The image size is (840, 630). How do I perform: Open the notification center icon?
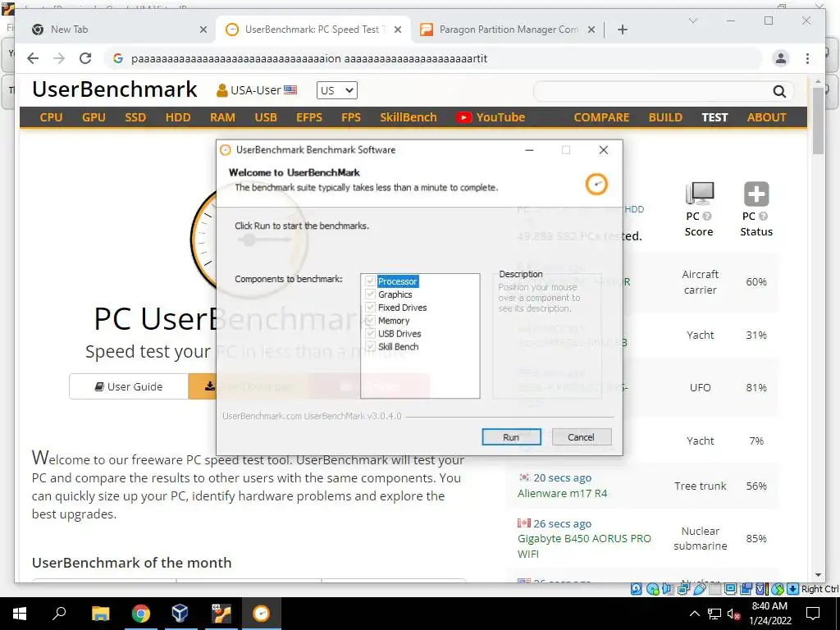tap(813, 614)
